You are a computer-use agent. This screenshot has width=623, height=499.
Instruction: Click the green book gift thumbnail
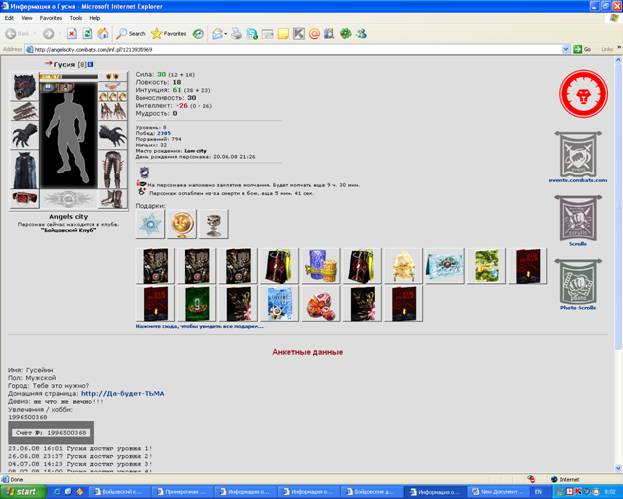[197, 304]
